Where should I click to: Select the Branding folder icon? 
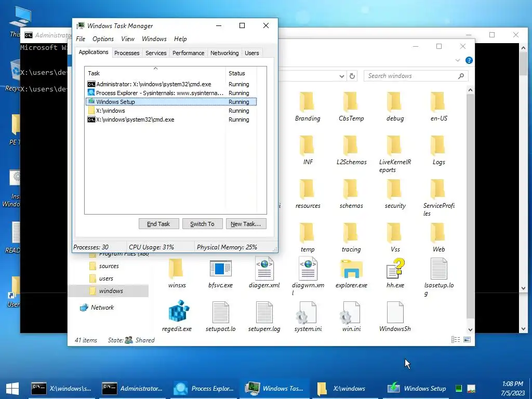pos(307,101)
